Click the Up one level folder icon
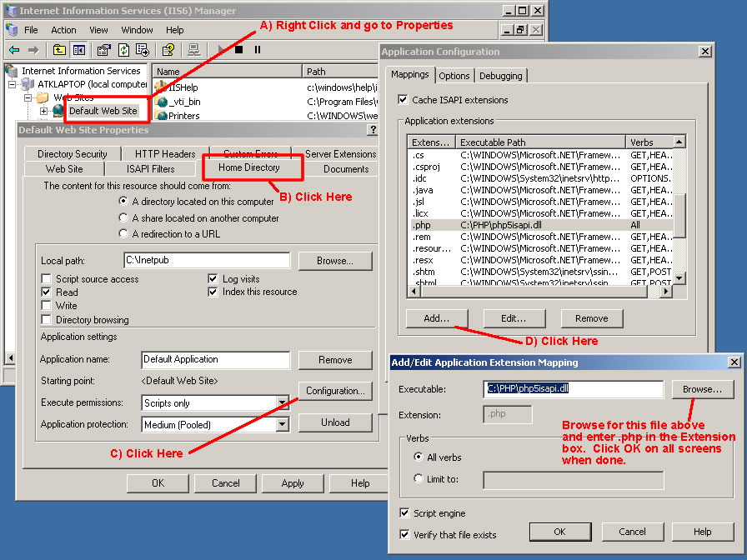 59,49
